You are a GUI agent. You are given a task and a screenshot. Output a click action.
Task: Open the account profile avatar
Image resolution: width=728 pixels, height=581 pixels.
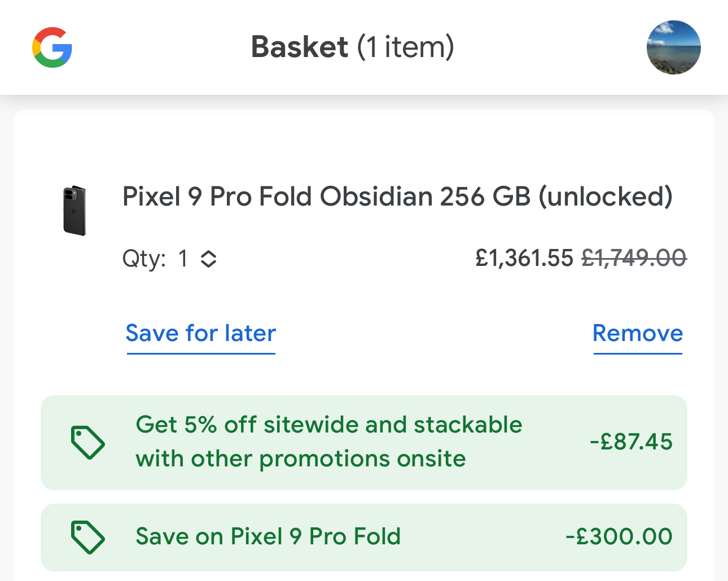pyautogui.click(x=673, y=47)
